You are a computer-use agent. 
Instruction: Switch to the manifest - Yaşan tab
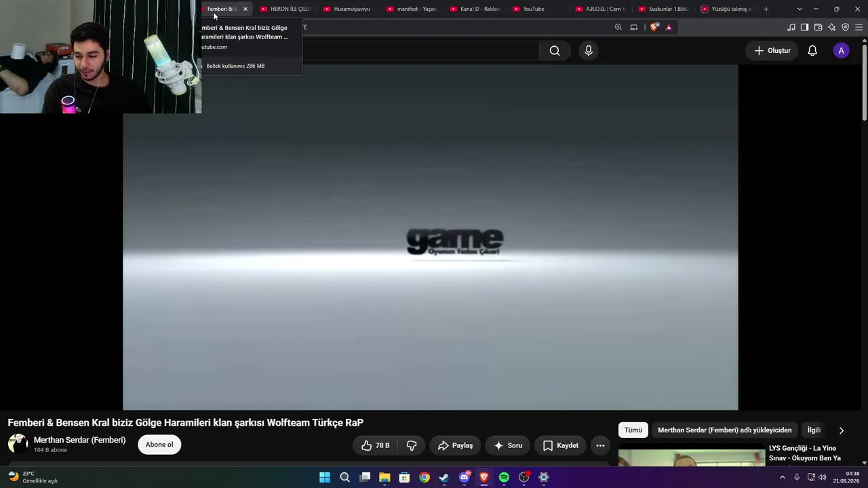412,9
